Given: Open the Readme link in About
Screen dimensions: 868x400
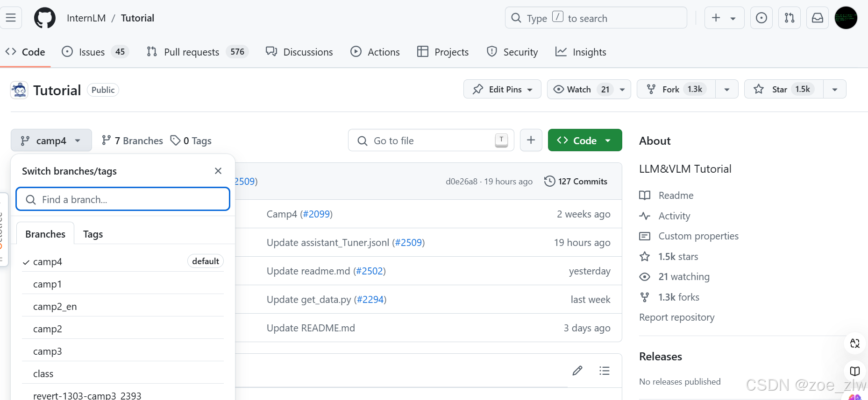Looking at the screenshot, I should pyautogui.click(x=667, y=195).
